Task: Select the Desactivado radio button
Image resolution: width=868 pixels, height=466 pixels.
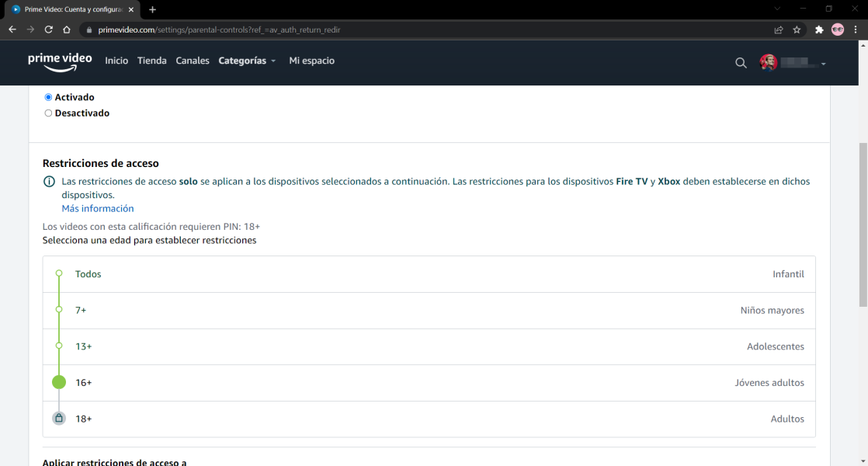Action: pos(48,113)
